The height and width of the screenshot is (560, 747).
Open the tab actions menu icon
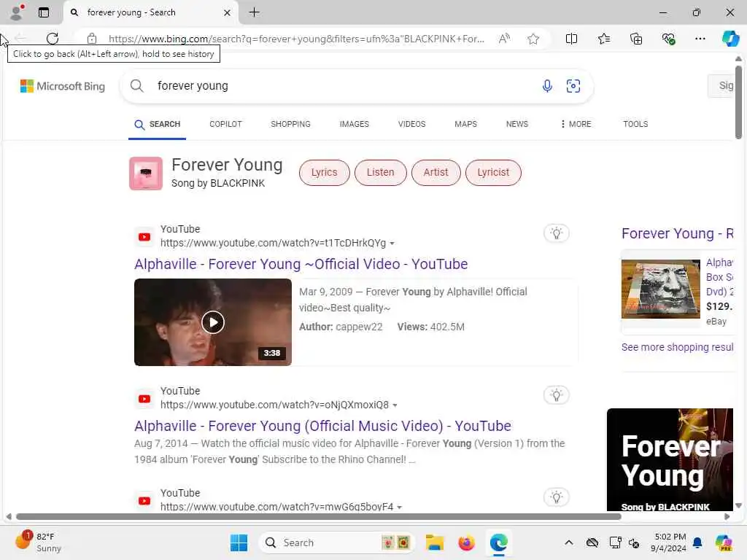coord(44,12)
